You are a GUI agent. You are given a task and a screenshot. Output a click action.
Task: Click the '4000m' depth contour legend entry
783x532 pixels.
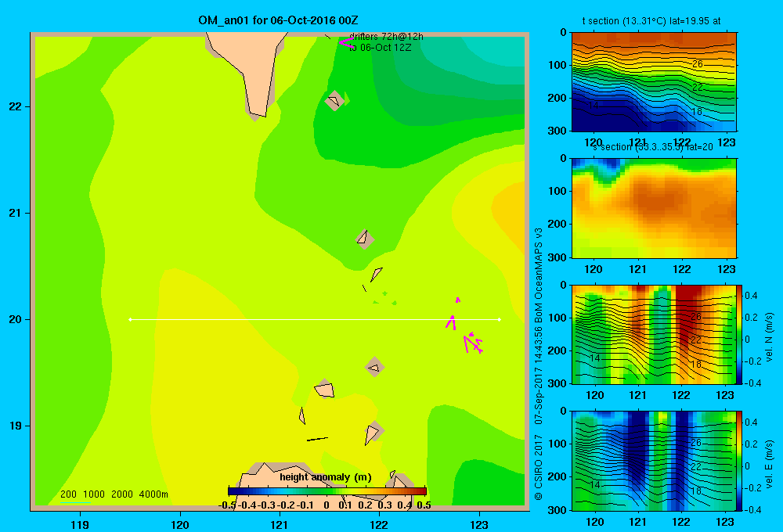(153, 494)
